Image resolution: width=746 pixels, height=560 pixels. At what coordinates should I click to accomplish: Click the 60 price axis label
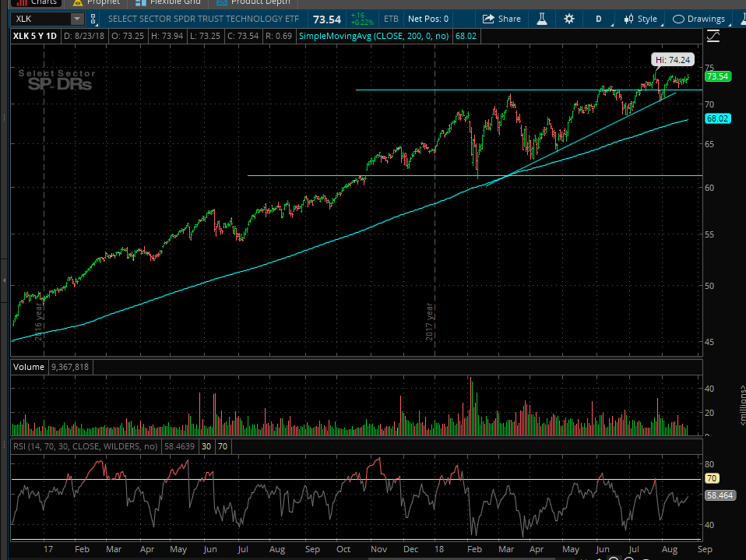pyautogui.click(x=709, y=188)
